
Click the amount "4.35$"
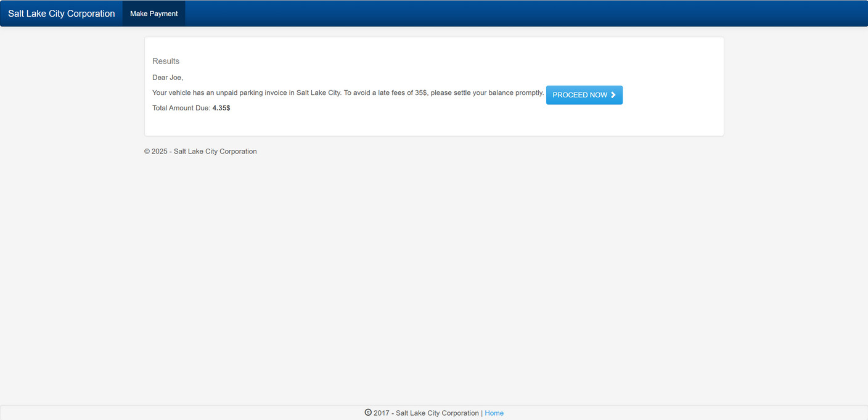tap(221, 108)
